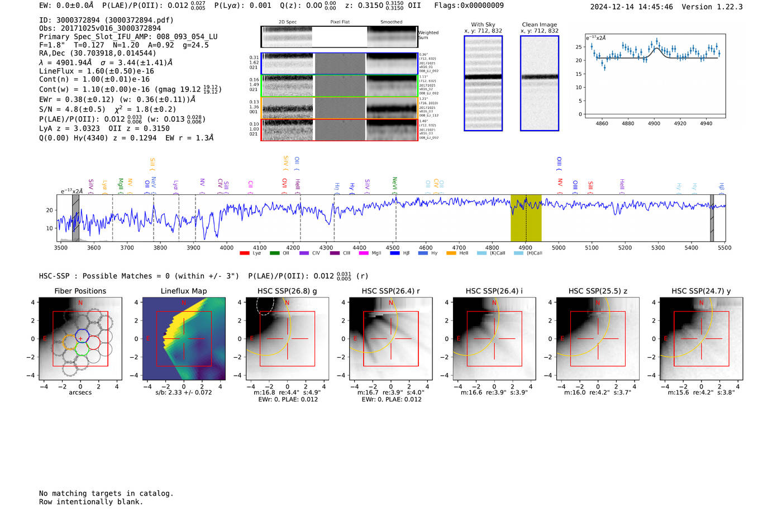This screenshot has height=532, width=782.
Task: Select the orange-bordered fiber cutout row
Action: (x=339, y=108)
